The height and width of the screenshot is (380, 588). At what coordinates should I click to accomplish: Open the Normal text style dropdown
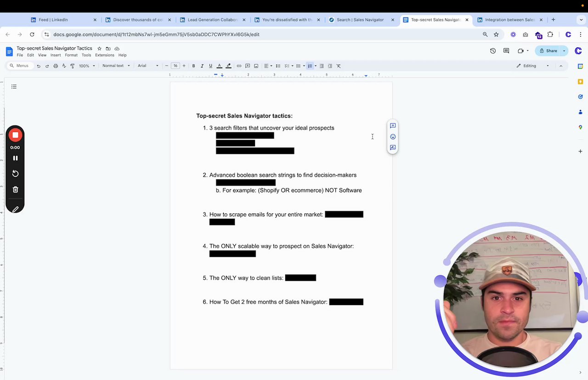(116, 66)
